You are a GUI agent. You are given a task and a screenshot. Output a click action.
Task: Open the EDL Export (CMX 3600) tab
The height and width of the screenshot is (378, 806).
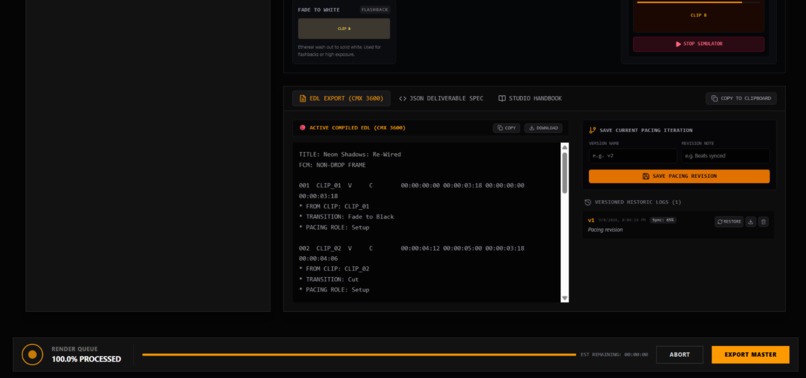tap(341, 98)
